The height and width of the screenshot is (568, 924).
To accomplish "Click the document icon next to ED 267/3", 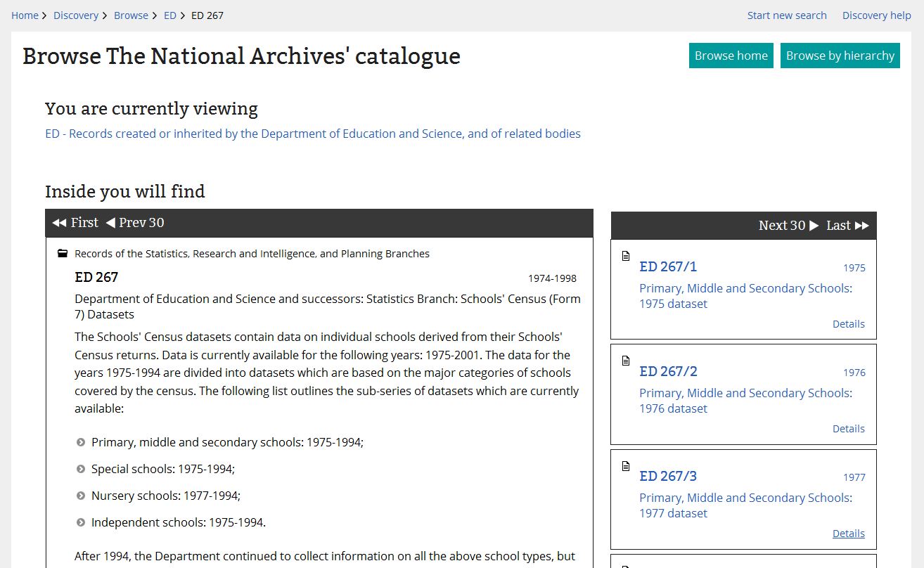I will (x=626, y=465).
